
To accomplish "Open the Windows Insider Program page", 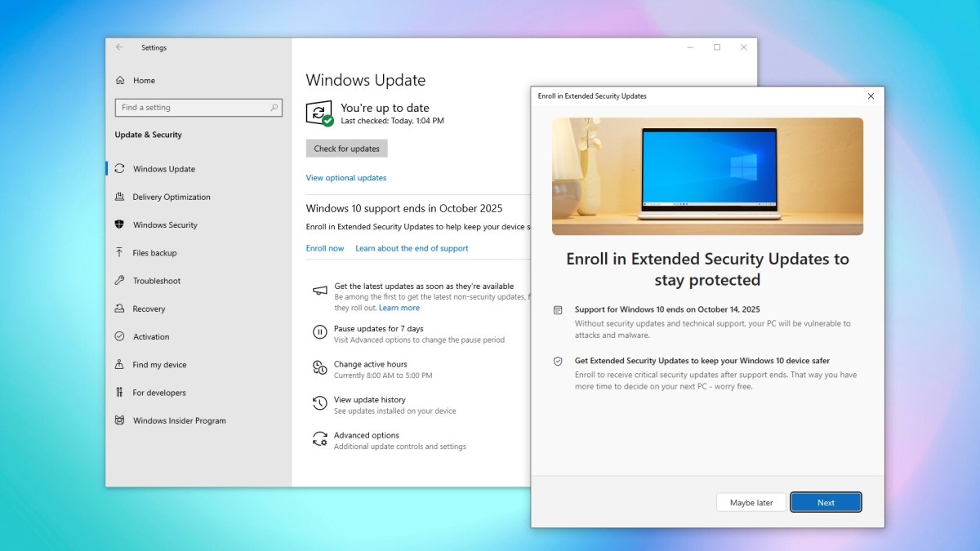I will 179,420.
